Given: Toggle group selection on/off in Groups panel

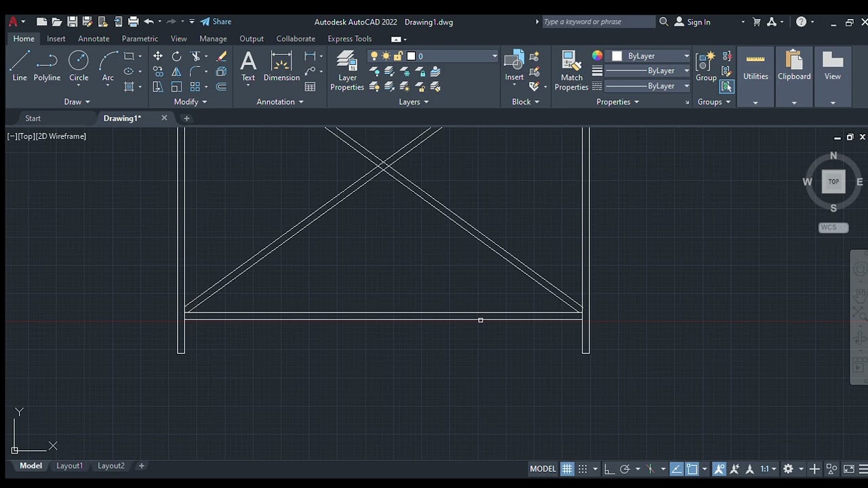Looking at the screenshot, I should (726, 87).
